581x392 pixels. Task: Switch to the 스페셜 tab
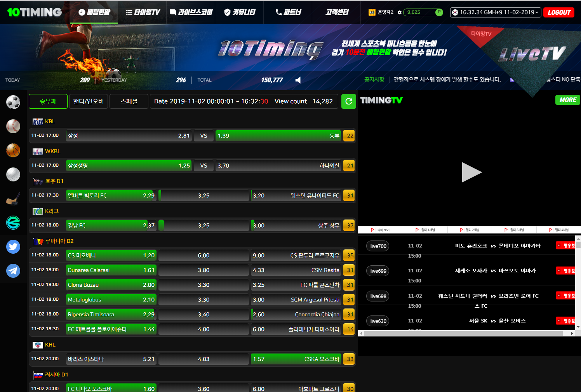[x=129, y=101]
